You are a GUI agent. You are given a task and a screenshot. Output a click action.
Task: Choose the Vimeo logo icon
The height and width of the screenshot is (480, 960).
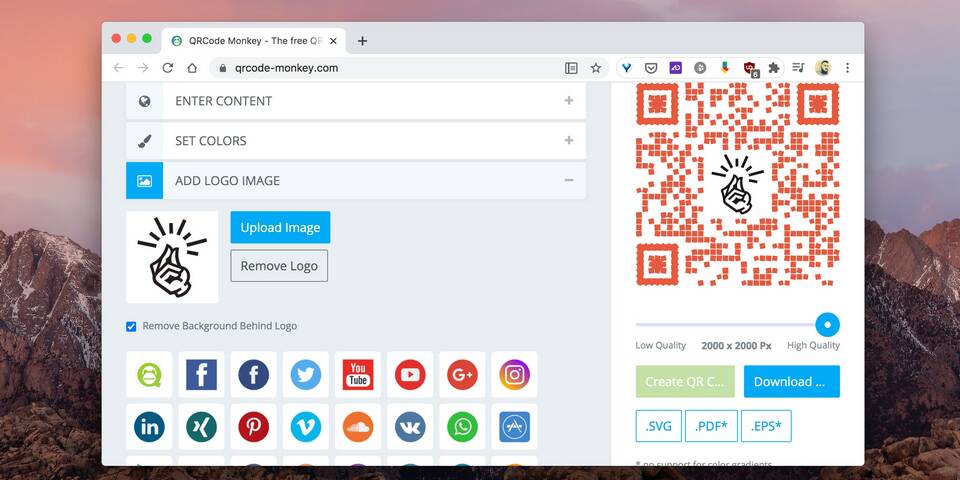306,427
